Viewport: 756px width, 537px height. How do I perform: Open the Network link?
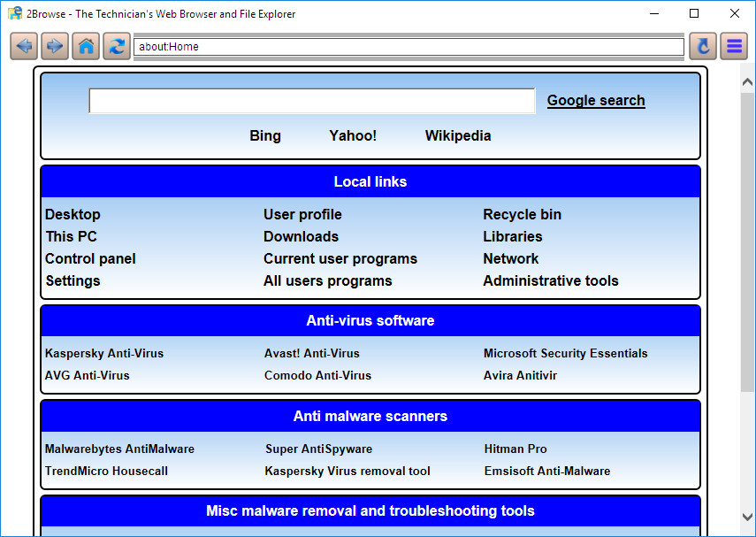(511, 258)
